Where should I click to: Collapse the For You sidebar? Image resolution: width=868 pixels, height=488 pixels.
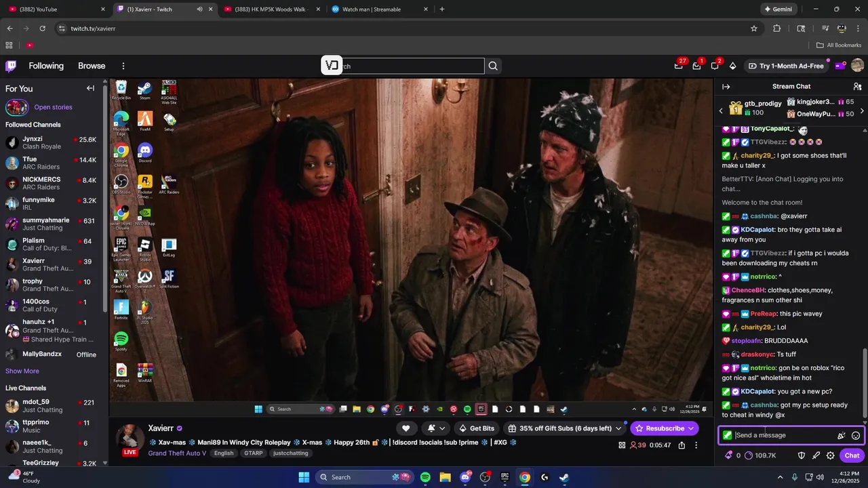click(x=90, y=88)
